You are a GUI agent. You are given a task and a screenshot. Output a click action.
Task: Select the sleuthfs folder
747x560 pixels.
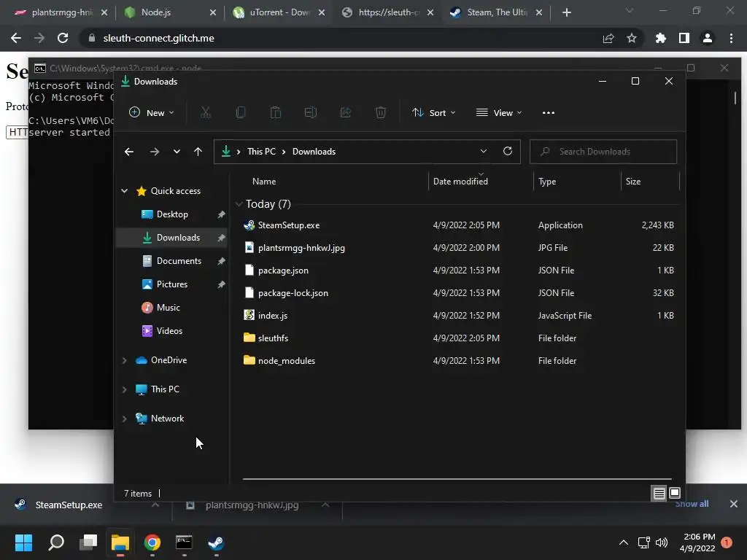(273, 338)
